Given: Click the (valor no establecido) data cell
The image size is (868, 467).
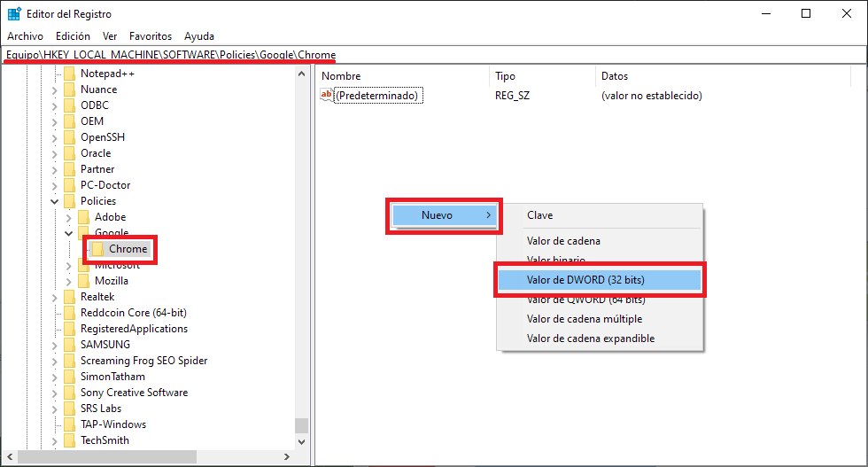Looking at the screenshot, I should 652,96.
